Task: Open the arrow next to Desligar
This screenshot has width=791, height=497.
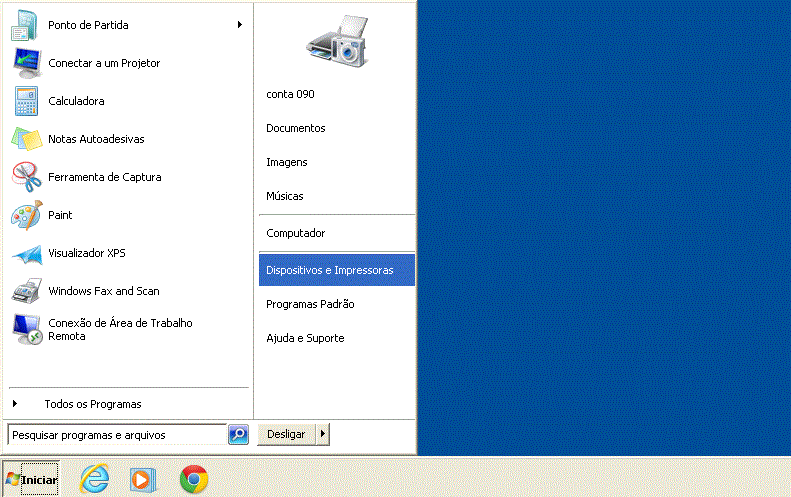Action: click(x=323, y=434)
